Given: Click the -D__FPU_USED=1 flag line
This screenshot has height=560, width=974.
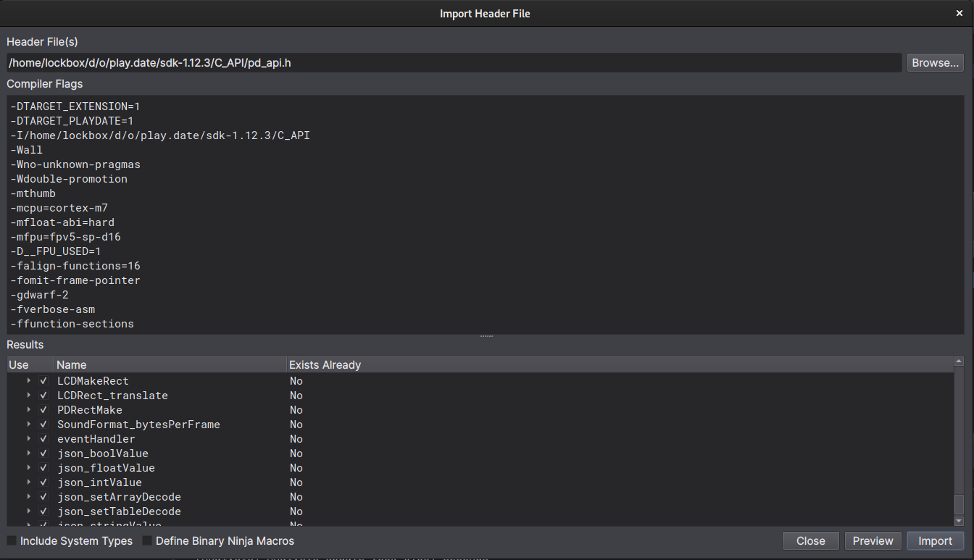Looking at the screenshot, I should coord(56,251).
